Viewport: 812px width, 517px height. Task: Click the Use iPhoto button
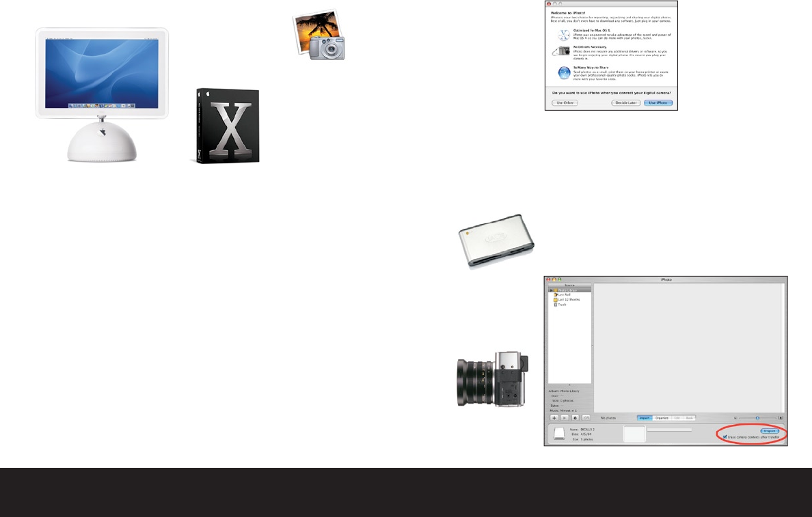pos(658,103)
